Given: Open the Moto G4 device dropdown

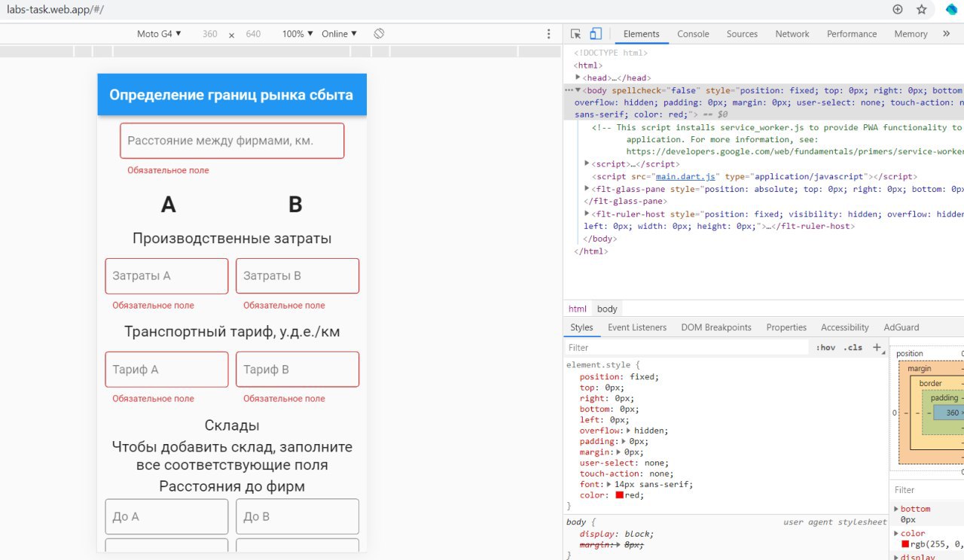Looking at the screenshot, I should coord(159,34).
